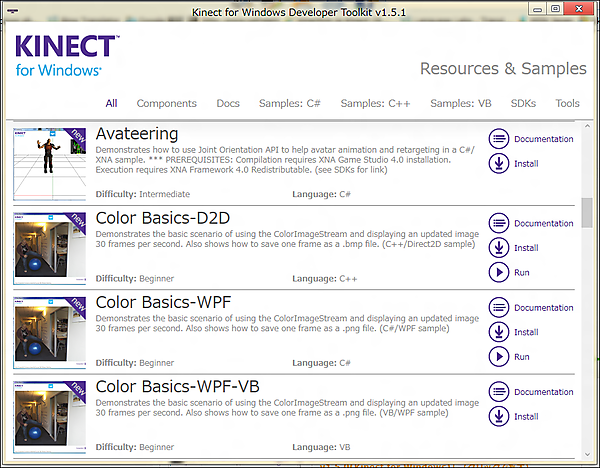Show the SDKs tab
This screenshot has height=468, width=600.
523,103
